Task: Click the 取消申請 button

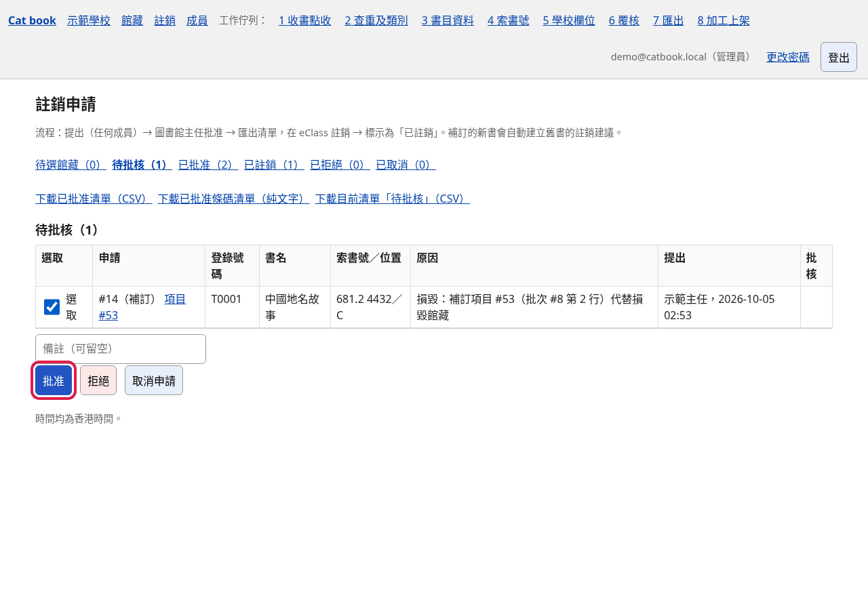Action: point(154,380)
